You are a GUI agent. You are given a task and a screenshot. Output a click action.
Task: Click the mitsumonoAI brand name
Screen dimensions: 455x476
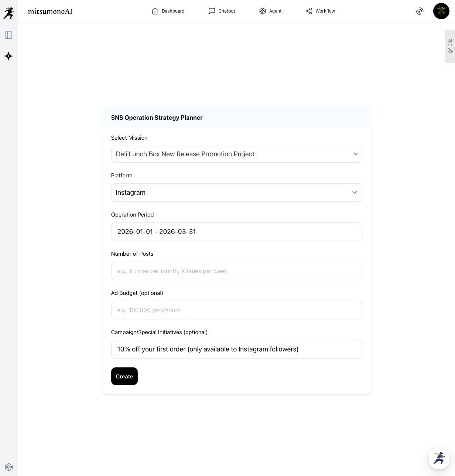click(x=50, y=11)
